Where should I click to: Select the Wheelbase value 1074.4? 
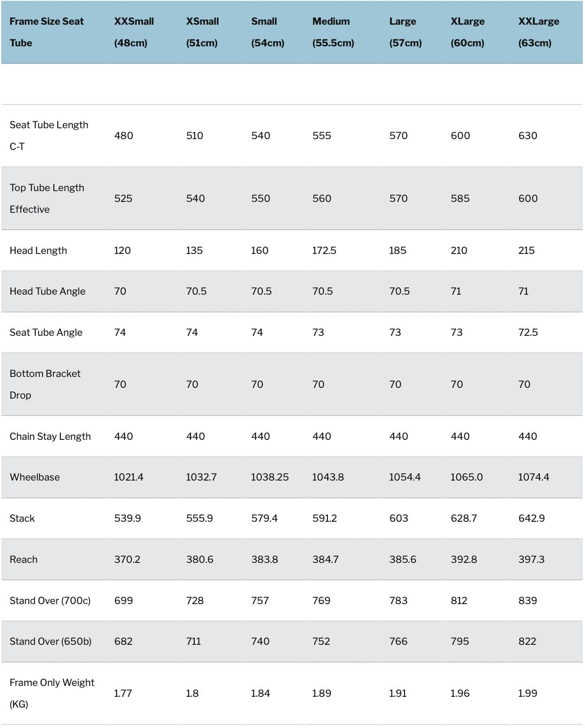pos(533,477)
